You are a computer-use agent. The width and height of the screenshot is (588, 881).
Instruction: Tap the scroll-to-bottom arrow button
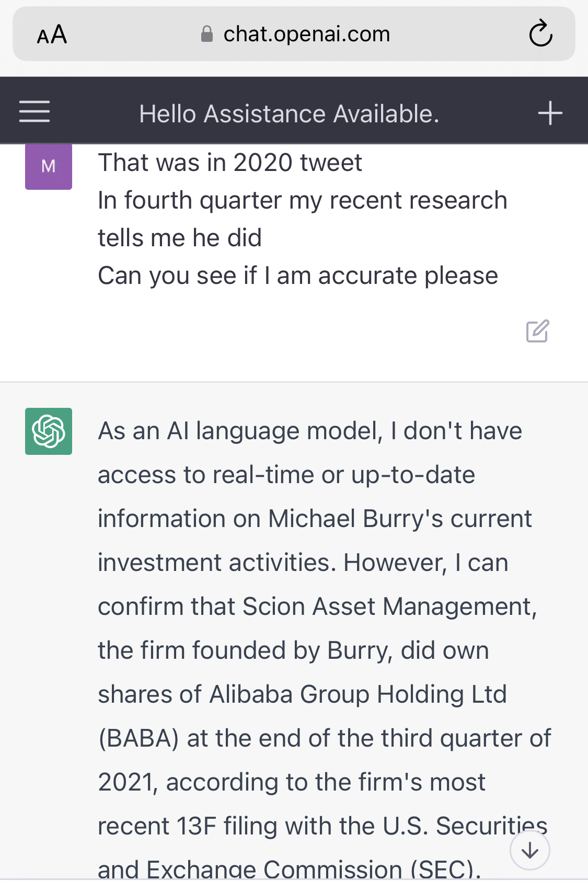(x=529, y=851)
